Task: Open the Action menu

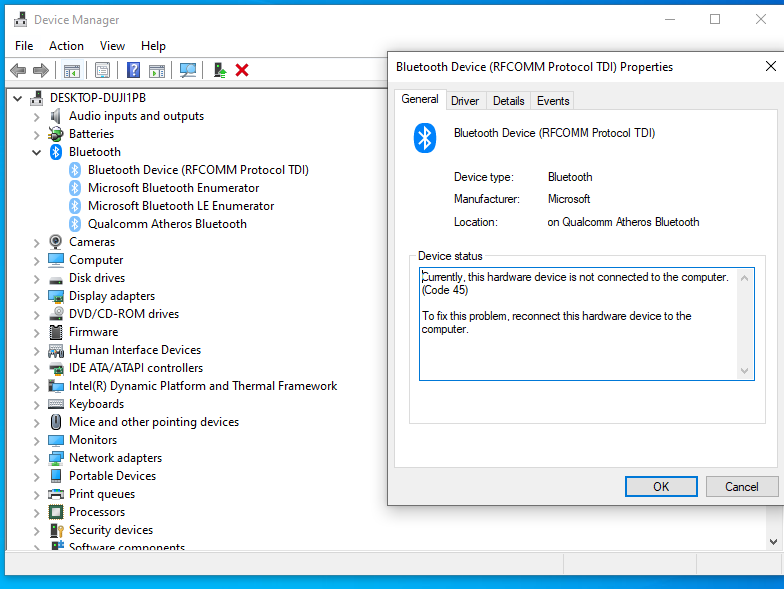Action: 66,46
